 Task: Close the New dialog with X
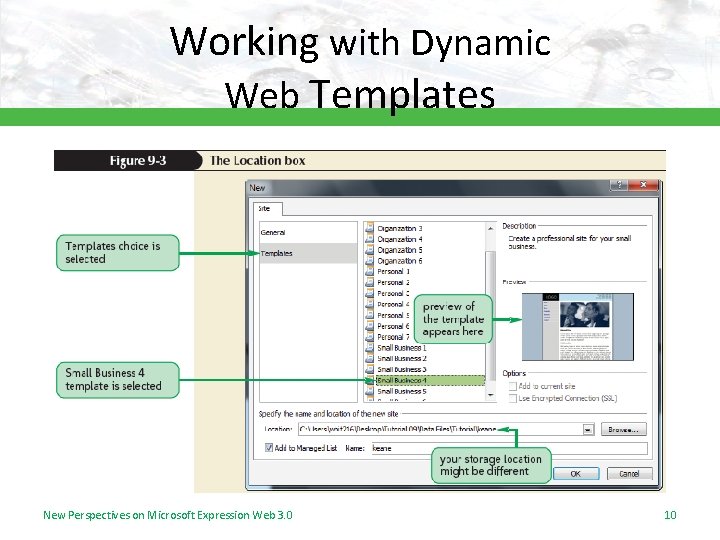pos(644,185)
